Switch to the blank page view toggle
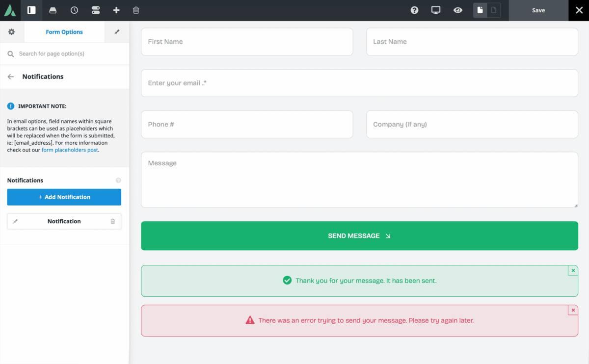589x364 pixels. 493,10
